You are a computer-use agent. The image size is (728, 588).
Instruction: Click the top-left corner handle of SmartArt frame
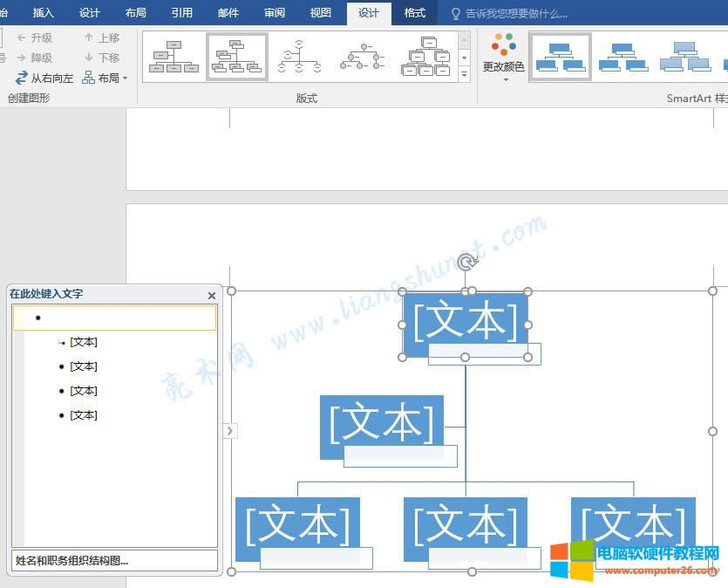pyautogui.click(x=231, y=291)
